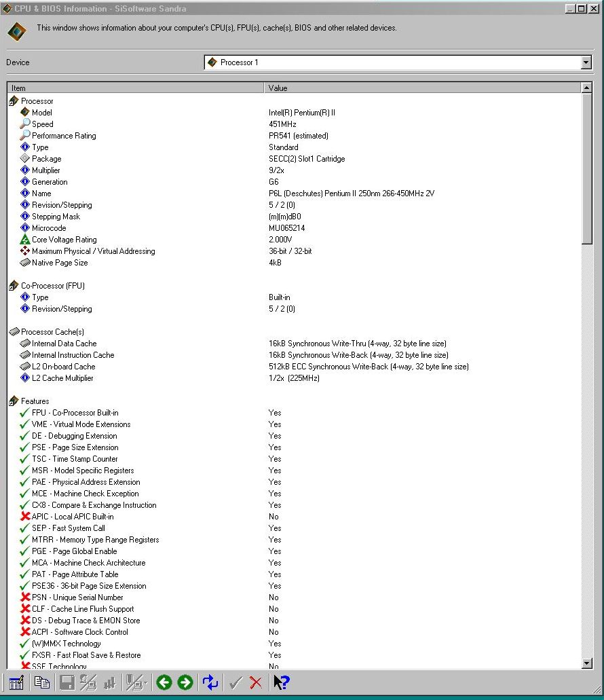Click the Model row icon
This screenshot has width=604, height=700.
pos(25,112)
